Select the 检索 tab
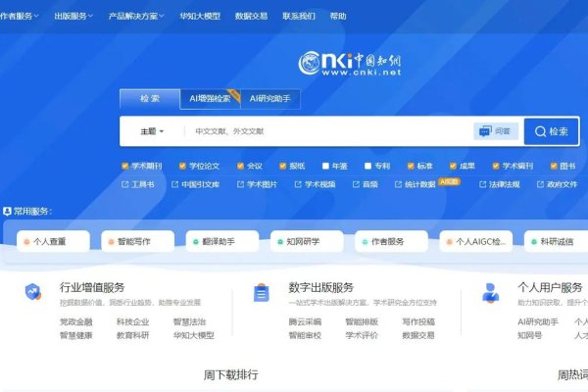The image size is (588, 392). 150,99
